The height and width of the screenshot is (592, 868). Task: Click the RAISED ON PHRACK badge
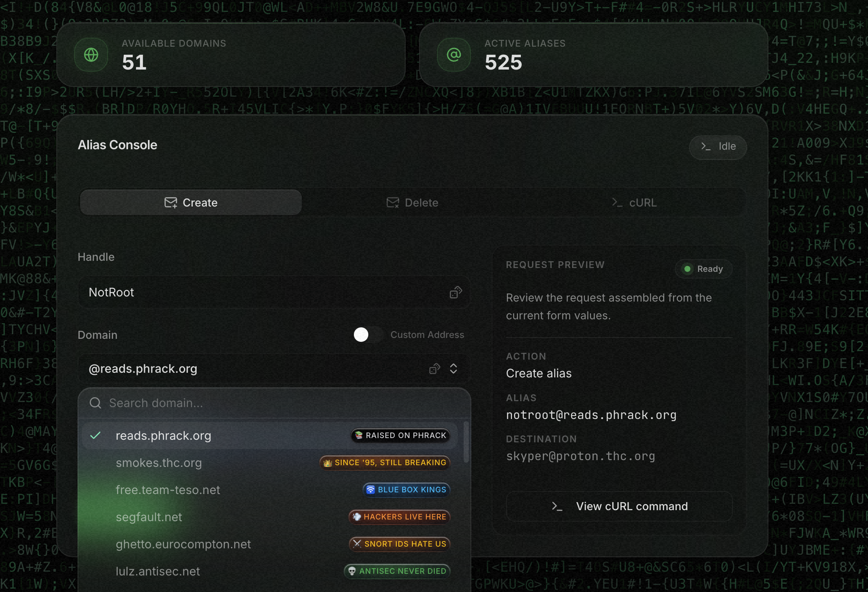pos(401,436)
